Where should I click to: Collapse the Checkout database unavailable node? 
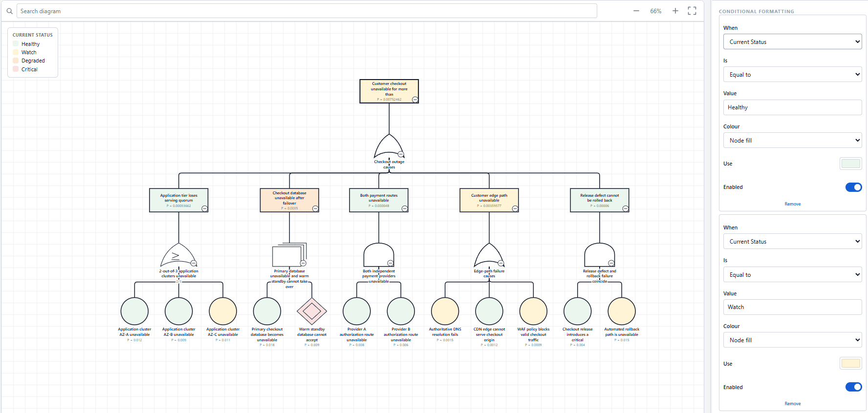[x=315, y=208]
